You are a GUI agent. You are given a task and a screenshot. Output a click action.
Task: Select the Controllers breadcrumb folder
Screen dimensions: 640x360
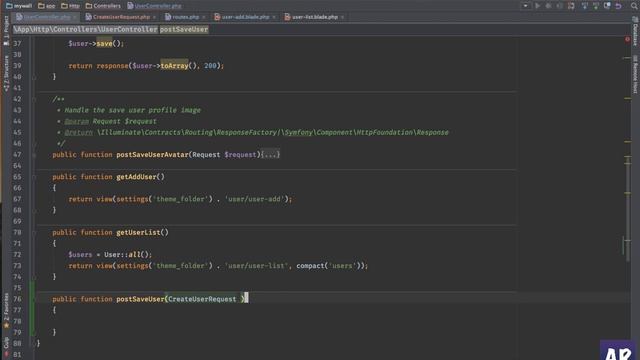pos(103,6)
